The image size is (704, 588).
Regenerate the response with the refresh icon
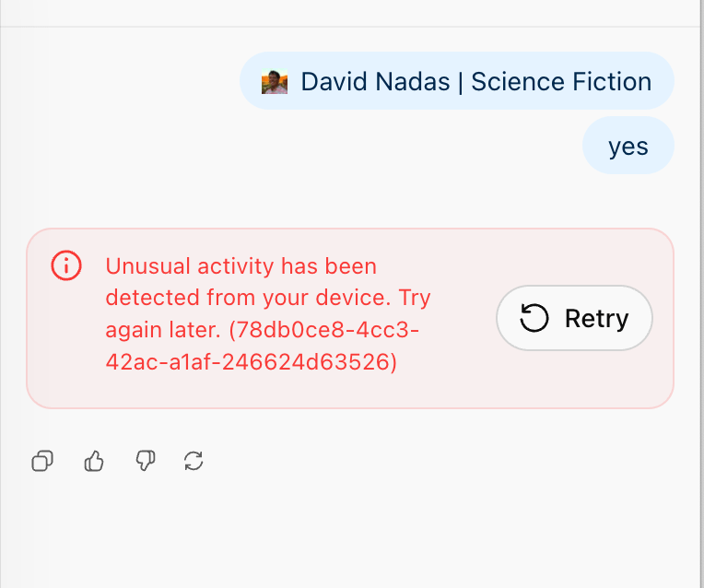[194, 461]
